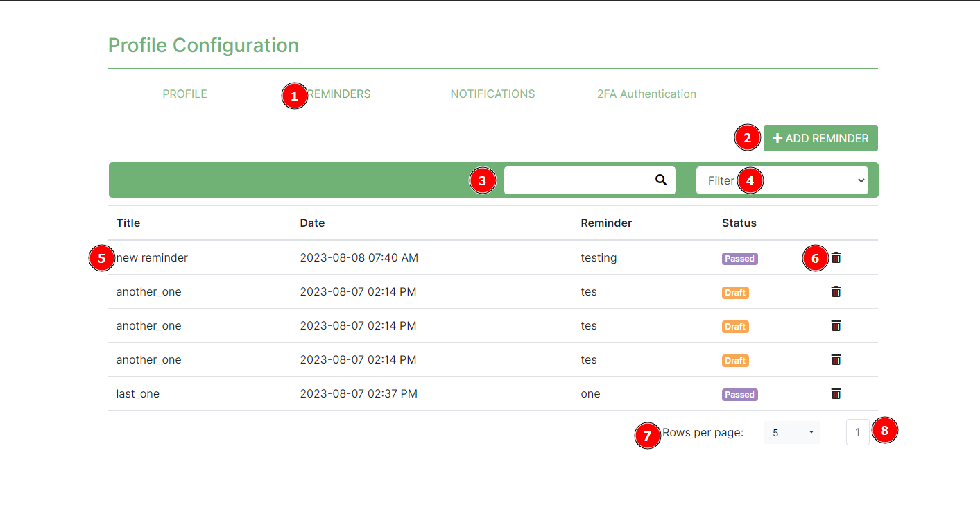Screen dimensions: 980x530
Task: Select the "new reminder" title cell
Action: point(152,257)
